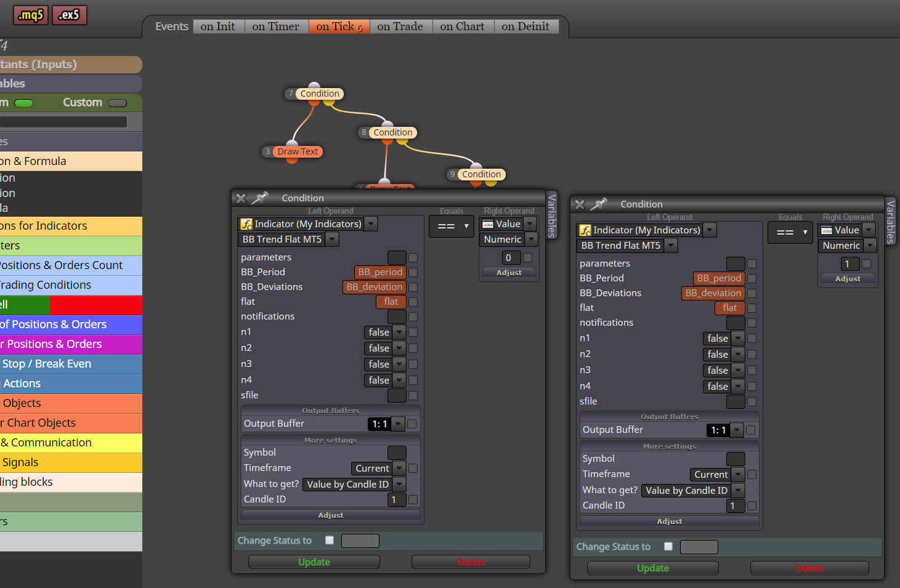Viewport: 900px width, 588px height.
Task: Click Update button in left Condition panel
Action: (x=314, y=562)
